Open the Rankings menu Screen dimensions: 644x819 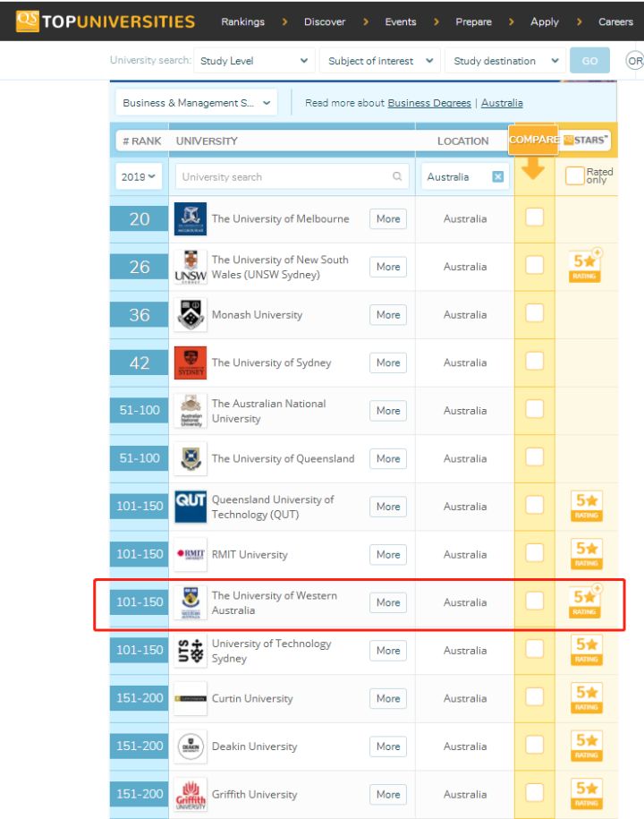(x=242, y=21)
